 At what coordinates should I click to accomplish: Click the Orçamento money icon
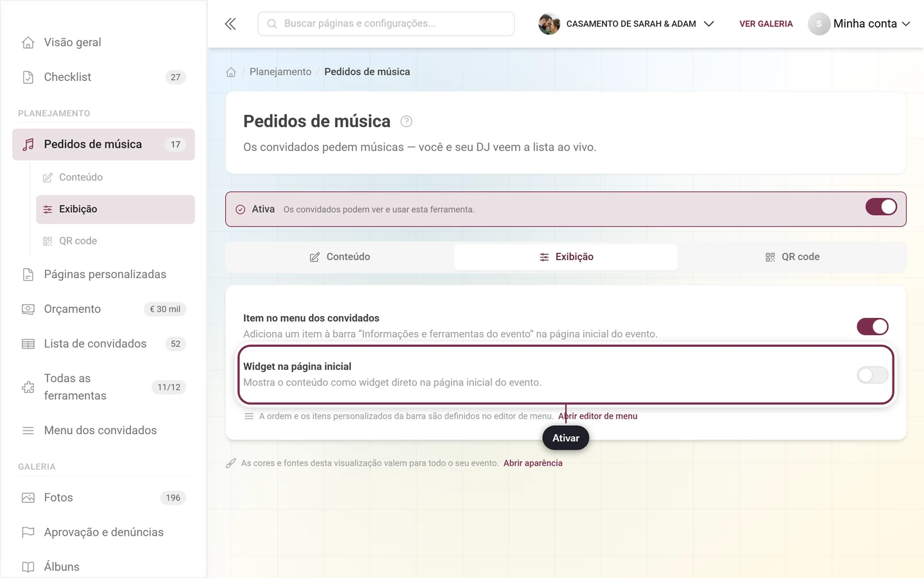pyautogui.click(x=28, y=309)
